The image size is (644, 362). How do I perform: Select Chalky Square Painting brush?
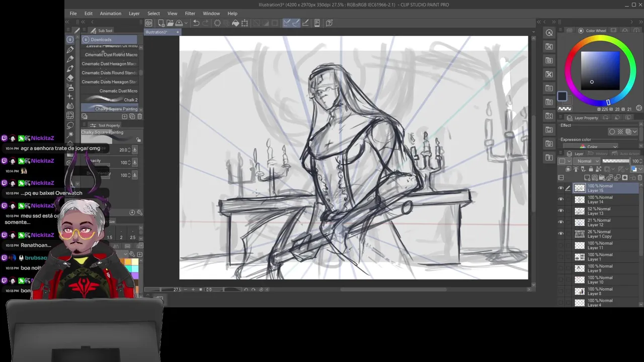pos(110,109)
